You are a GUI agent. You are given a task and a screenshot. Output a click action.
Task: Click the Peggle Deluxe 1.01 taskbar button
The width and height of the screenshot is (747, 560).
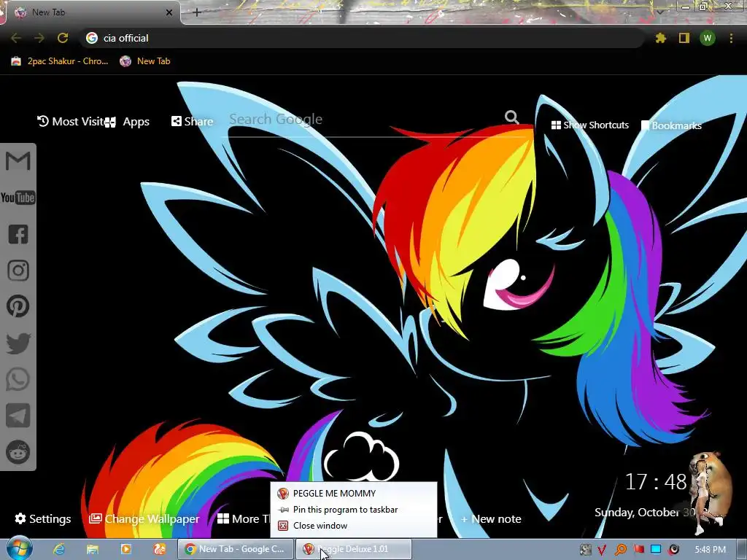353,549
